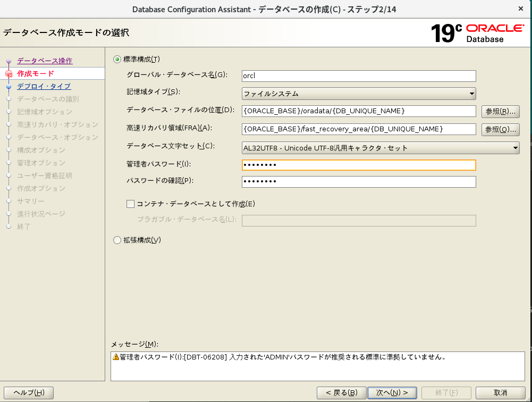
Task: Select the 標準構成 radio button
Action: [x=117, y=59]
